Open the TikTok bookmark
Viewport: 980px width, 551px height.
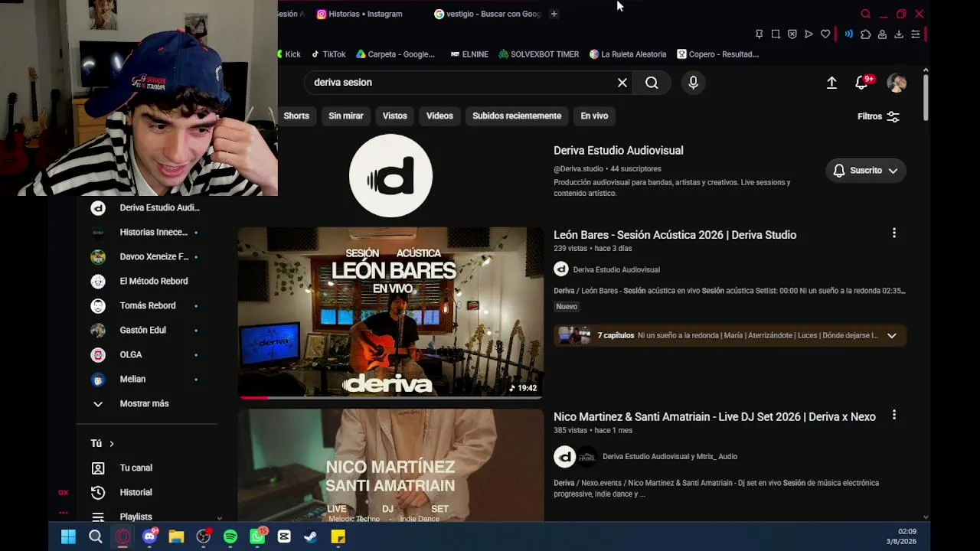pos(328,54)
